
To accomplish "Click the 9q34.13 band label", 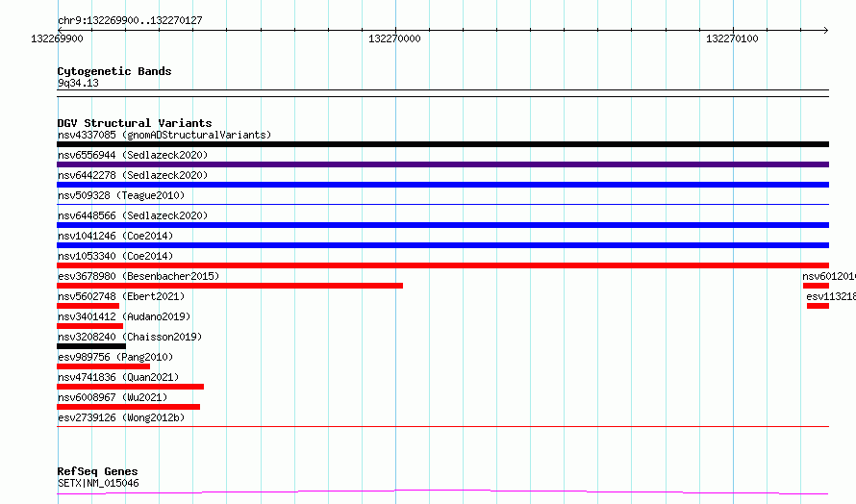I will pos(78,83).
